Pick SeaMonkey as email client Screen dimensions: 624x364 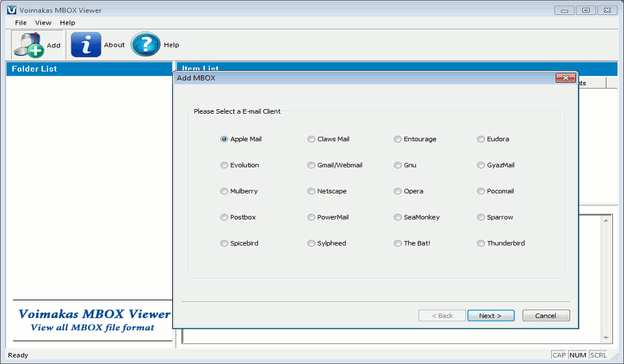point(398,217)
